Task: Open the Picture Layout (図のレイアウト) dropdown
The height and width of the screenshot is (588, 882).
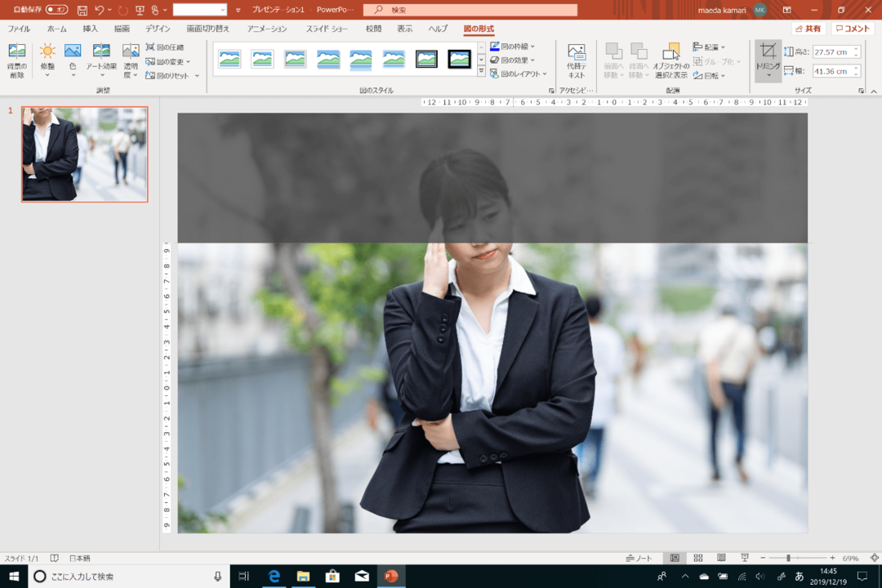Action: pyautogui.click(x=518, y=73)
